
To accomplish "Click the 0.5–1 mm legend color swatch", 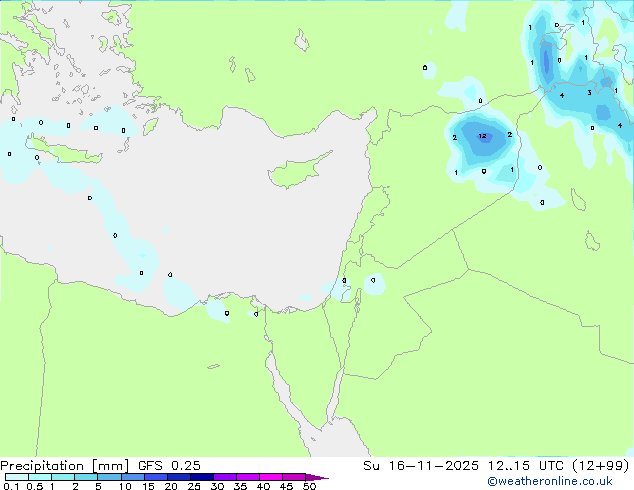I will coord(40,477).
